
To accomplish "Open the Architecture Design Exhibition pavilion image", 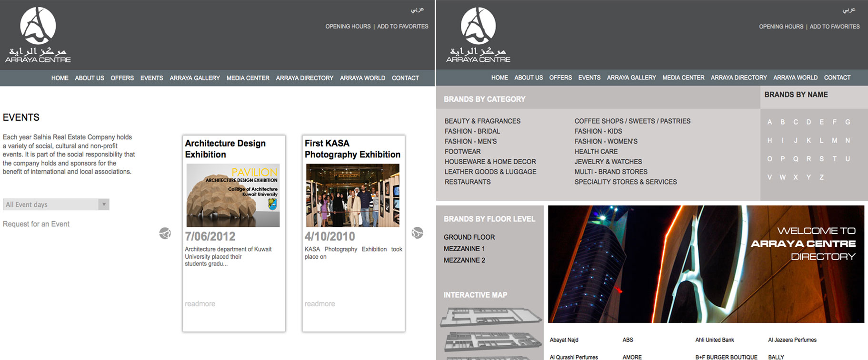I will coord(233,195).
